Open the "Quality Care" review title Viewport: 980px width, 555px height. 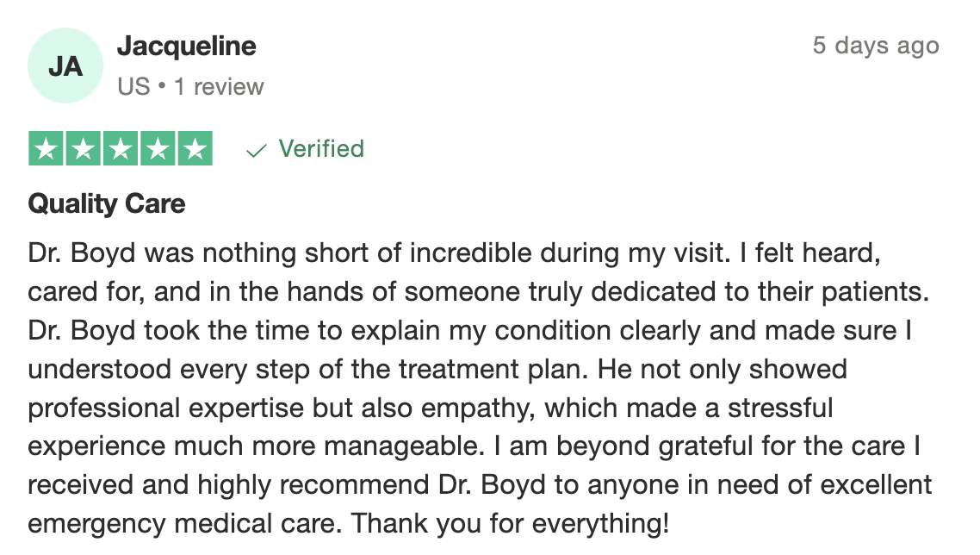pyautogui.click(x=107, y=203)
